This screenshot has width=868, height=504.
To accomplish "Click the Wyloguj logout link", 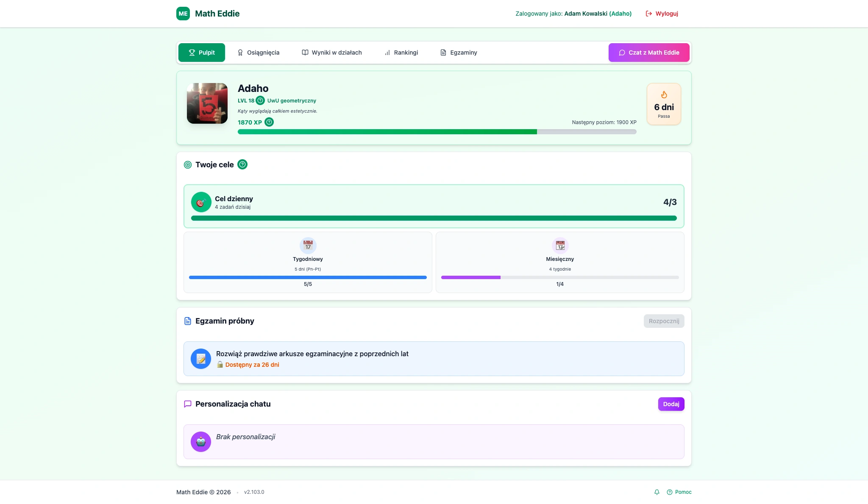I will [662, 14].
